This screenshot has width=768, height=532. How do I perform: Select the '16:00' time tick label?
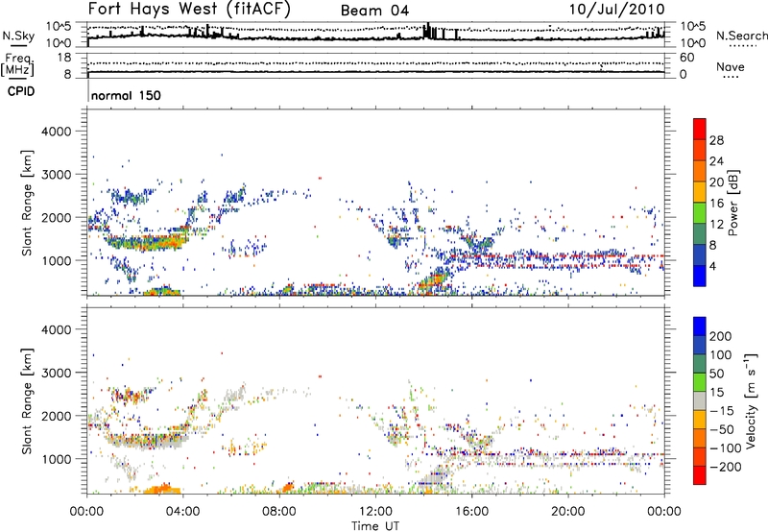pyautogui.click(x=471, y=512)
